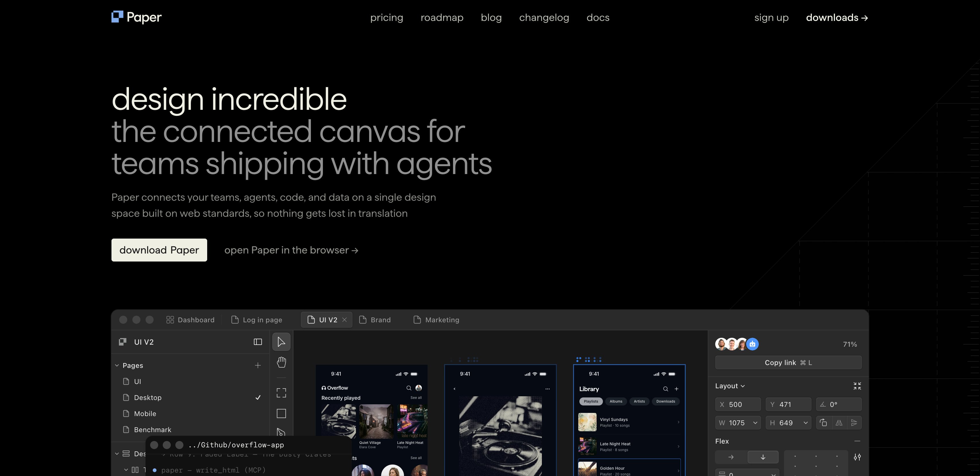
Task: Click the download Paper button
Action: click(x=159, y=250)
